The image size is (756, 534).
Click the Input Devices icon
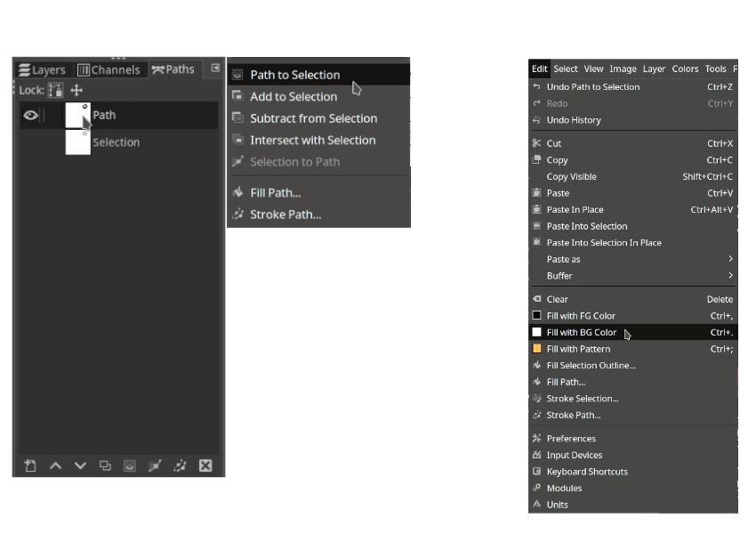tap(536, 455)
